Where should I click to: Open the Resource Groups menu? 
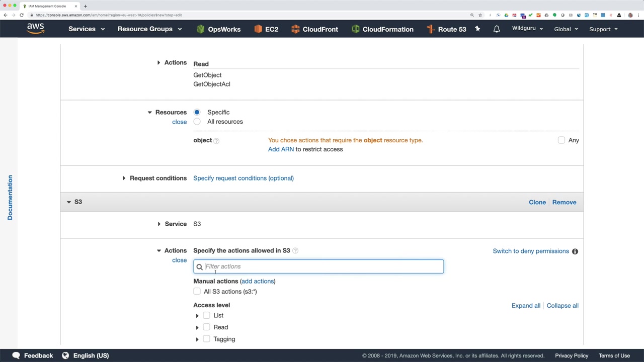pos(149,29)
